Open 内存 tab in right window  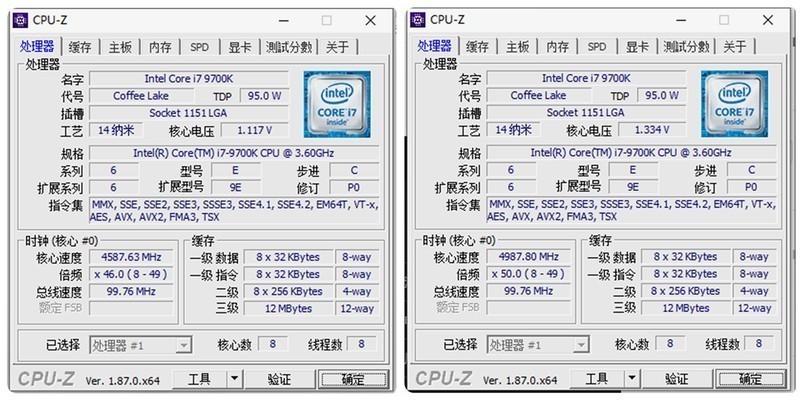point(558,47)
